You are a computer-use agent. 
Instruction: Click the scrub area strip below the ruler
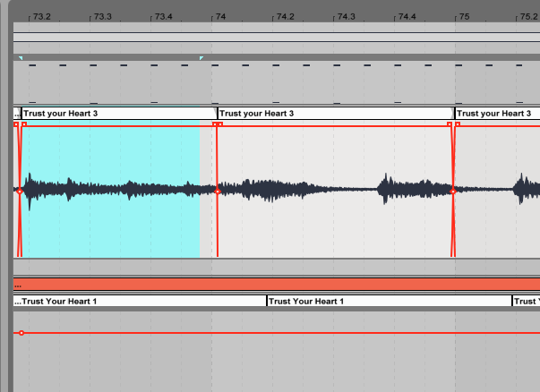tap(277, 27)
